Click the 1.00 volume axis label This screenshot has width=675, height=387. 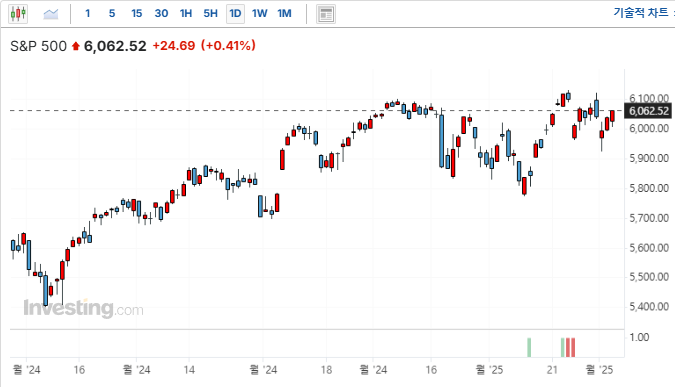639,337
